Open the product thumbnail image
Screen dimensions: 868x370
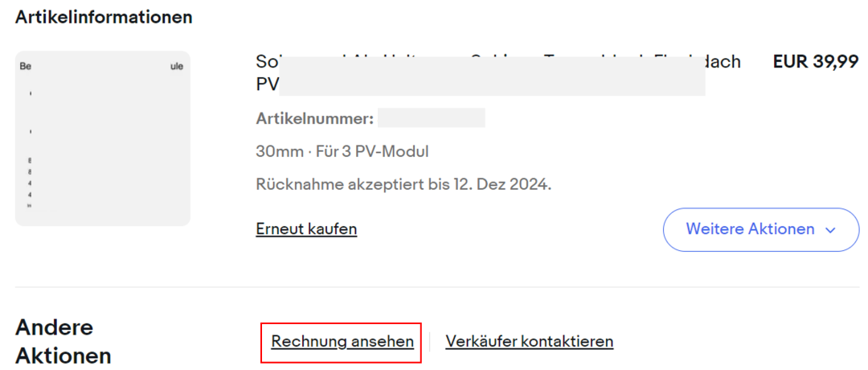103,138
